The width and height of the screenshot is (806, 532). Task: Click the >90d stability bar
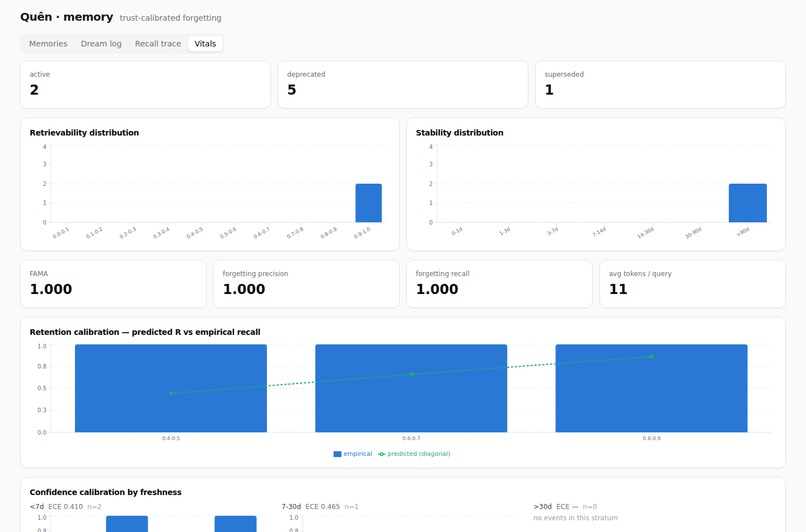747,203
